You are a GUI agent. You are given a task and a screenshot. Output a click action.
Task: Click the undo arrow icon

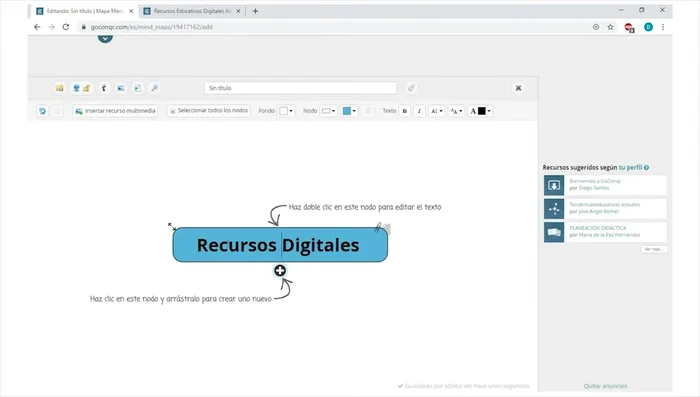(x=42, y=111)
